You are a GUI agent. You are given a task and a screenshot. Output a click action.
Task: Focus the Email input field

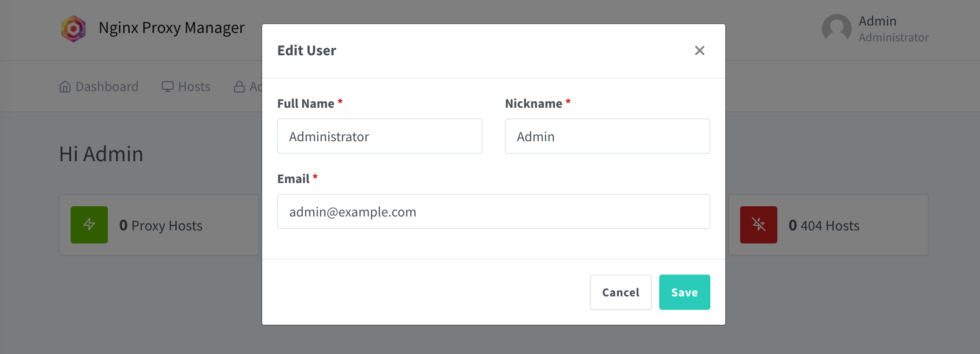(494, 211)
